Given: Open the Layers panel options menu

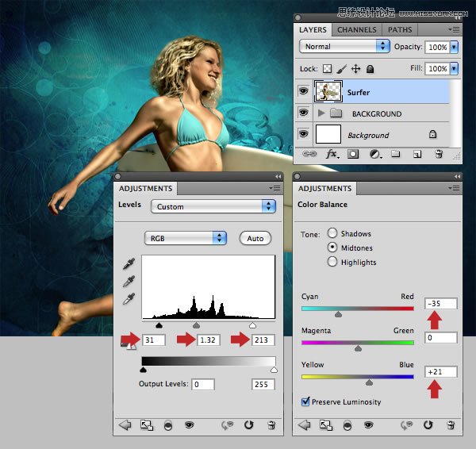Looking at the screenshot, I should pyautogui.click(x=454, y=30).
